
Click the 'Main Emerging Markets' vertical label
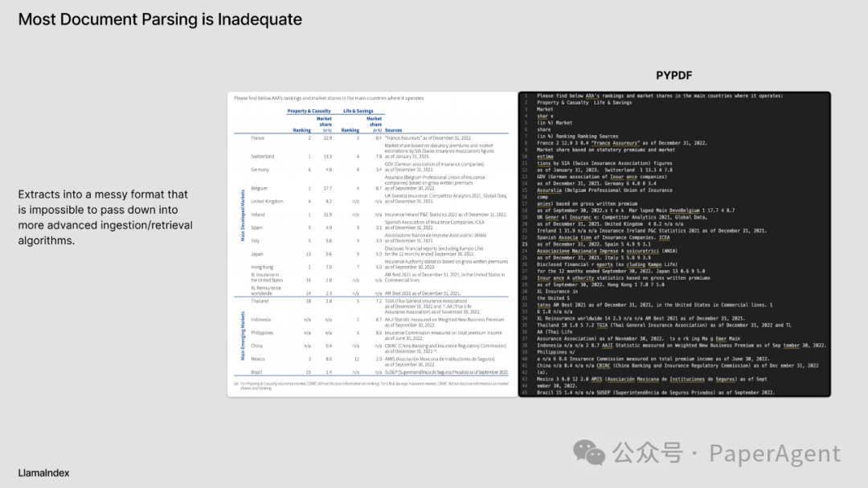pos(244,335)
